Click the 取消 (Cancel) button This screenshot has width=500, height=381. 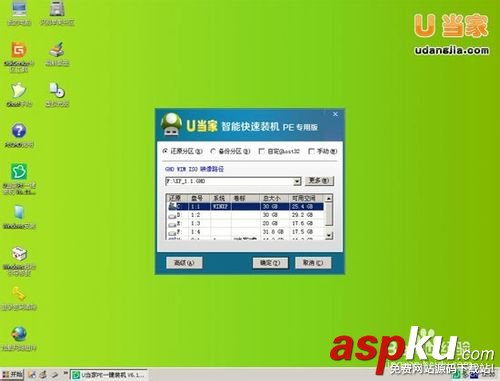pyautogui.click(x=313, y=263)
